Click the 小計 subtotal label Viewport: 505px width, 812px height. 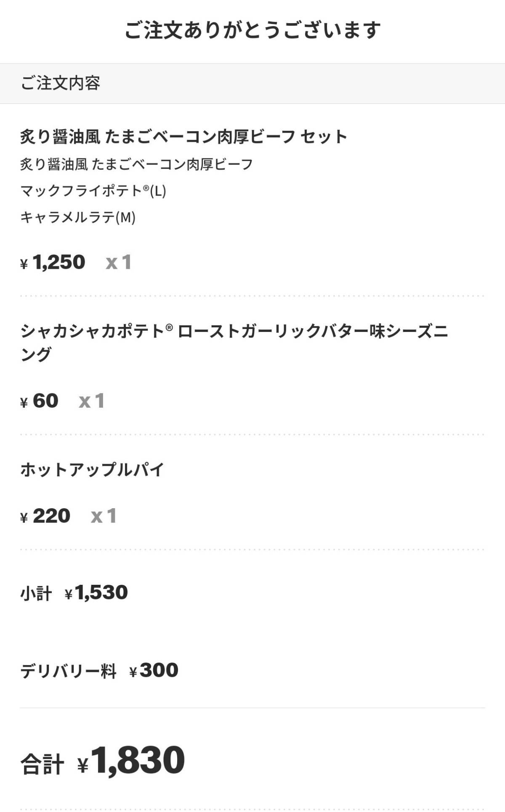(x=36, y=594)
